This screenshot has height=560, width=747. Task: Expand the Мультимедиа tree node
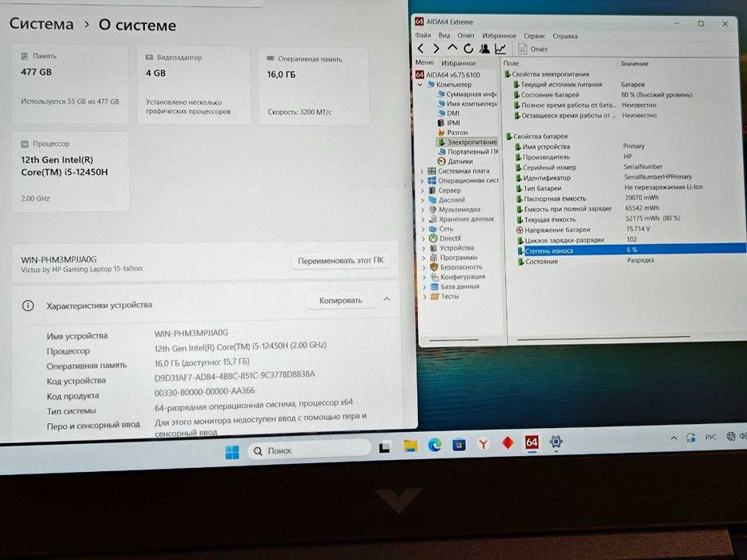click(x=423, y=209)
